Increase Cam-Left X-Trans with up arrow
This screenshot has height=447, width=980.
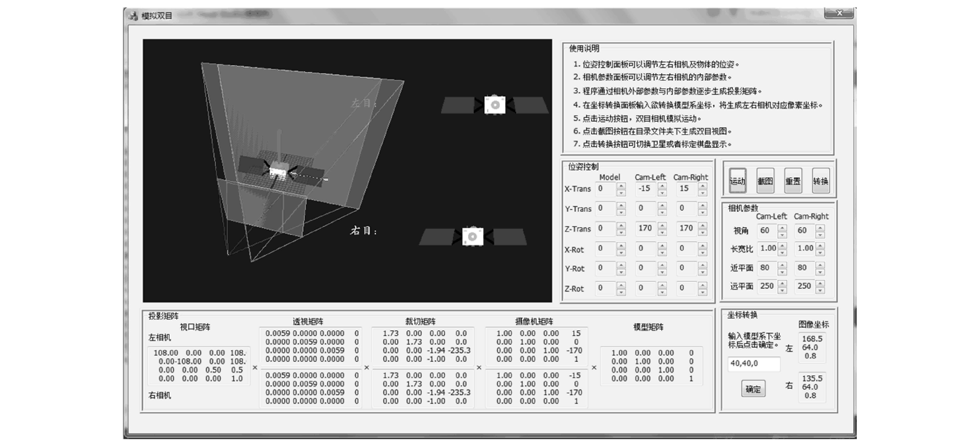point(662,186)
